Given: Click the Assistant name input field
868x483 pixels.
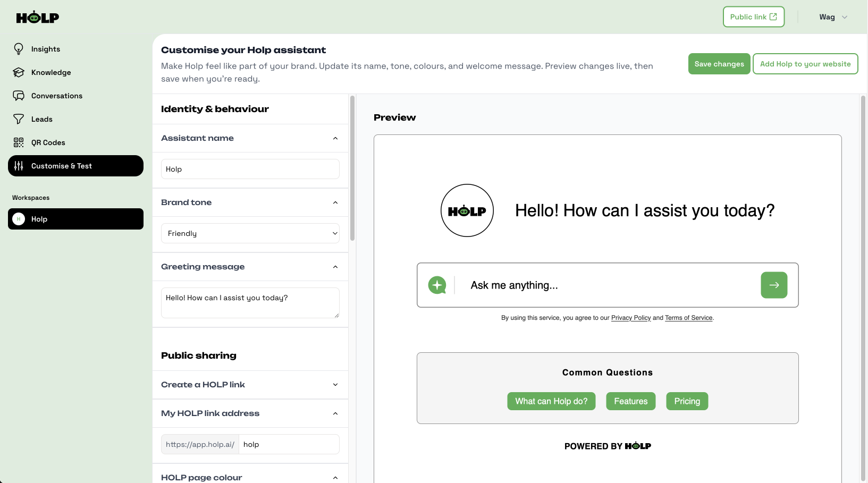Looking at the screenshot, I should [x=250, y=169].
